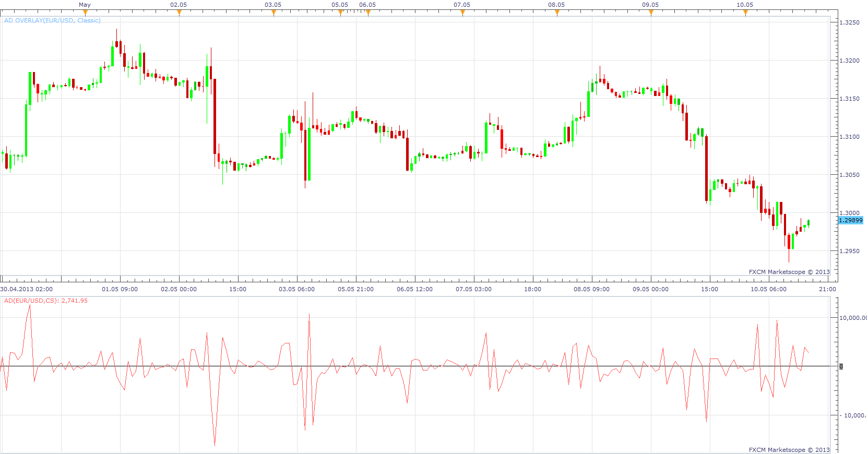Click the 1.3100 price axis label
Screen dimensions: 868x454
pyautogui.click(x=849, y=137)
